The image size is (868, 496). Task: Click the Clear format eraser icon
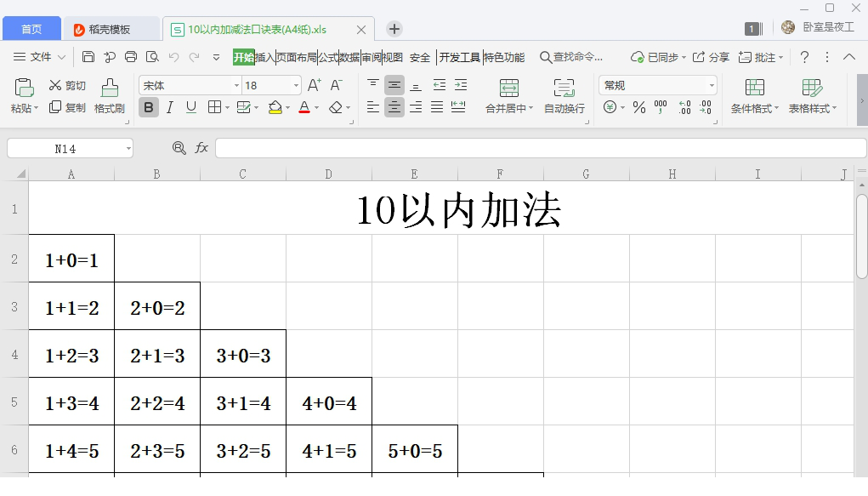(336, 107)
